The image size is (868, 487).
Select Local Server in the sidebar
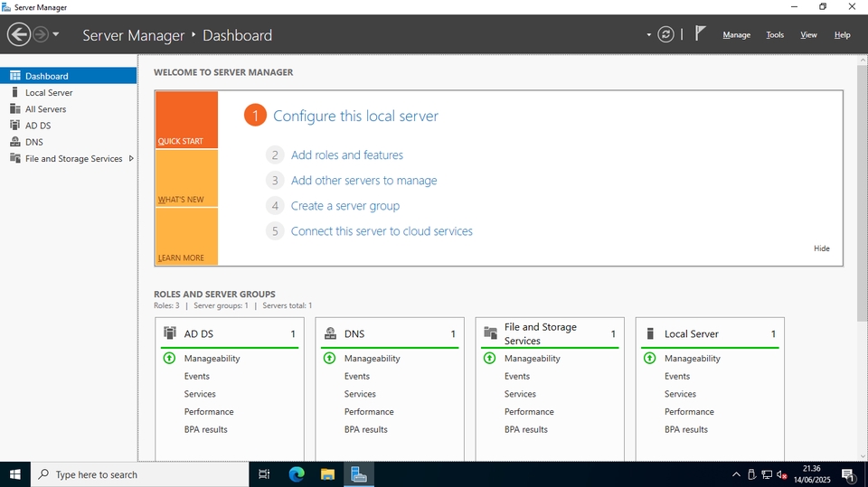click(x=49, y=93)
